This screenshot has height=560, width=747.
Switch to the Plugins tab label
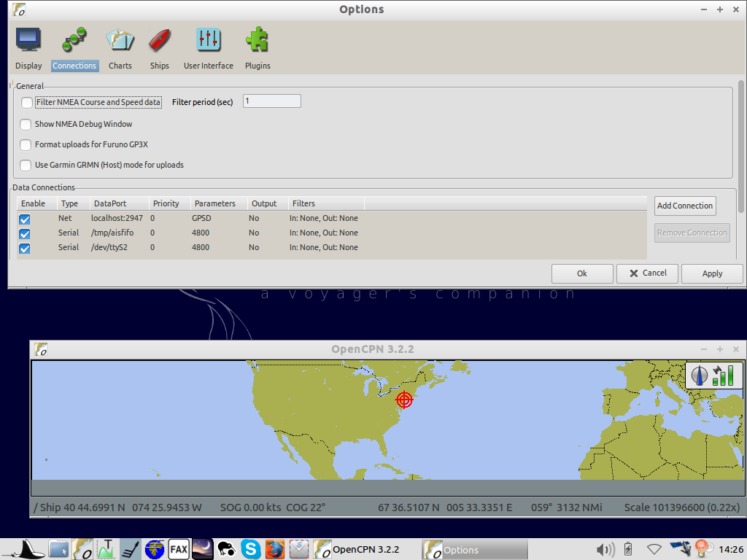coord(258,66)
